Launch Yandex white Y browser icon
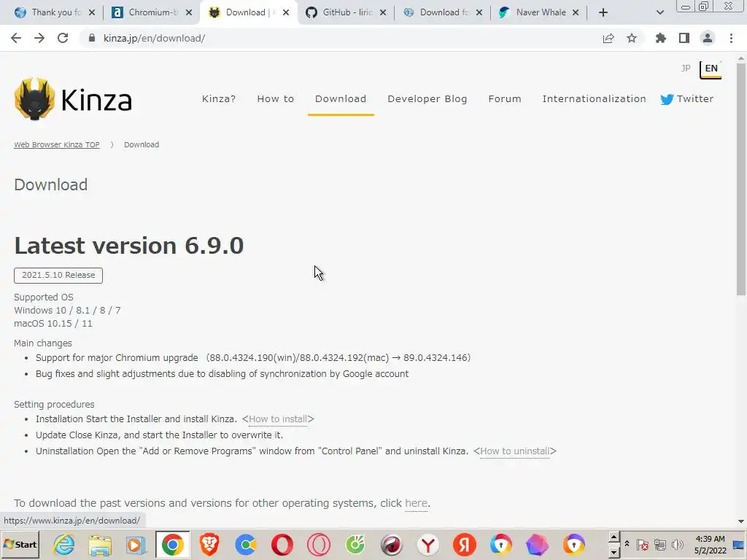Image resolution: width=747 pixels, height=560 pixels. click(x=427, y=545)
